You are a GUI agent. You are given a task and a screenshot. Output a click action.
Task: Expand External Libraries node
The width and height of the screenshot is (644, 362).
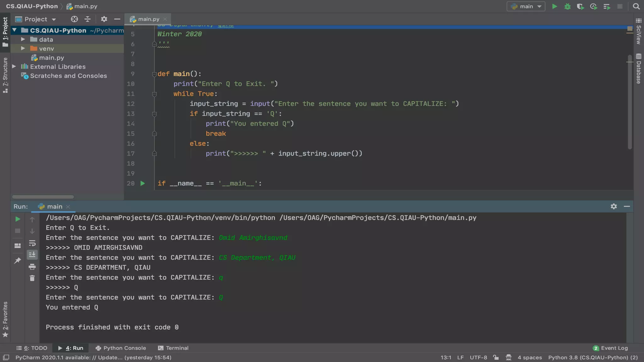[14, 67]
